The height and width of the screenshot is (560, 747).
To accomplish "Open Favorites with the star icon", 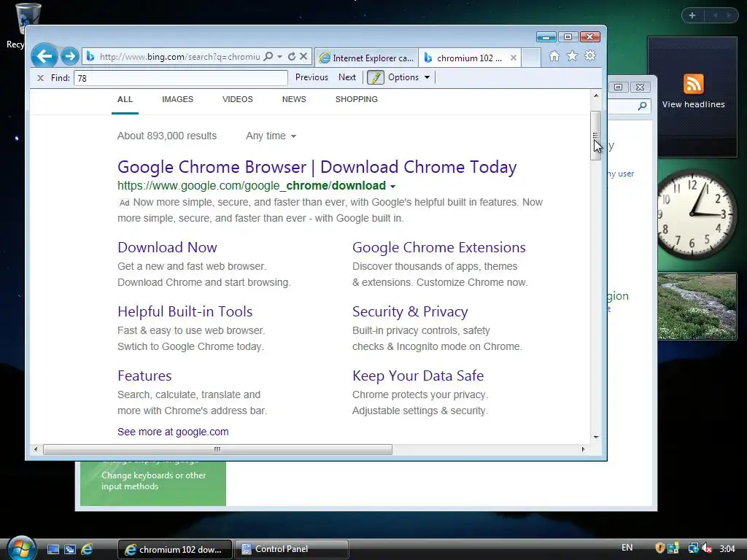I will pyautogui.click(x=572, y=56).
